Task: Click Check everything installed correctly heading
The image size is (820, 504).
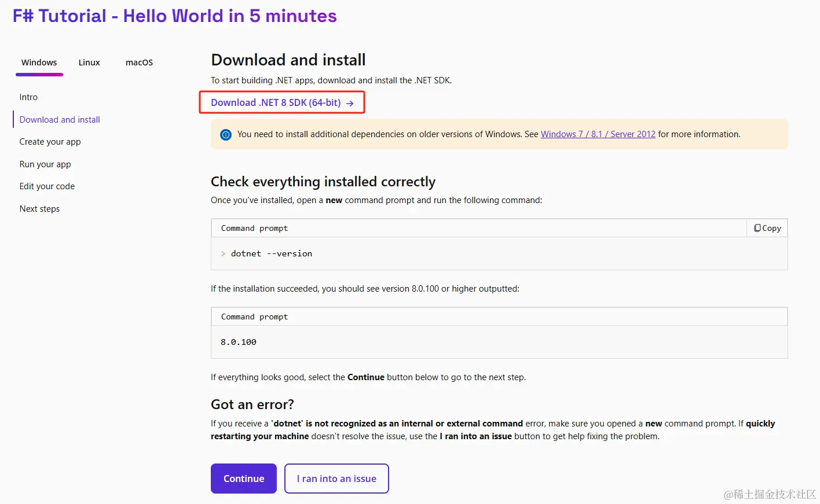Action: coord(323,182)
